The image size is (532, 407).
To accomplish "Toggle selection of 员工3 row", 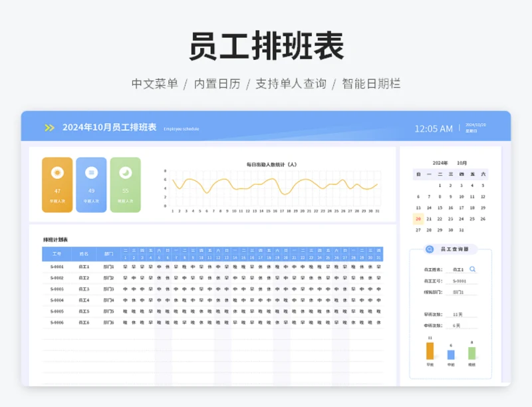I will click(x=83, y=289).
